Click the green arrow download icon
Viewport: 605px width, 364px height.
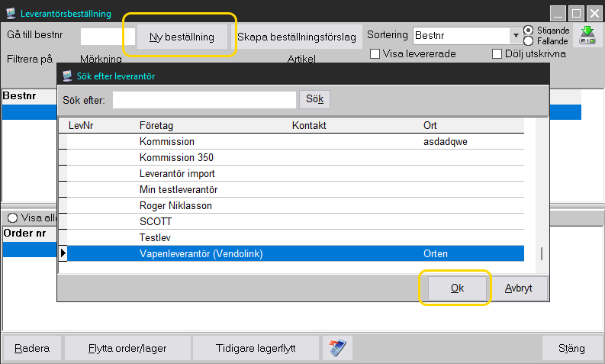click(587, 36)
